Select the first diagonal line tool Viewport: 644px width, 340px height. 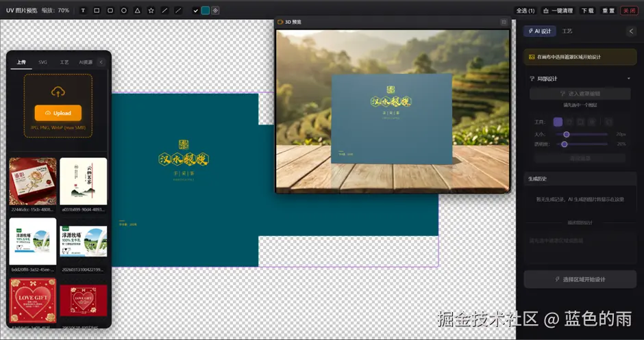tap(164, 11)
